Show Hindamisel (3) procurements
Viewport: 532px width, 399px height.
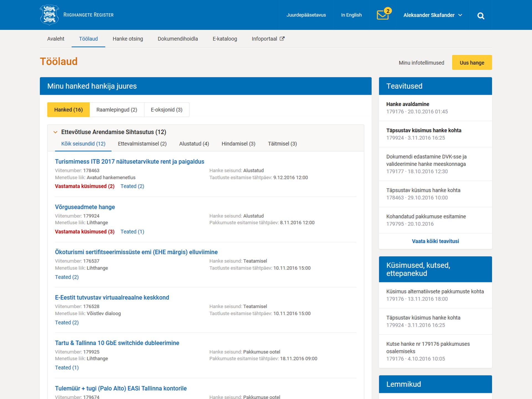(238, 144)
